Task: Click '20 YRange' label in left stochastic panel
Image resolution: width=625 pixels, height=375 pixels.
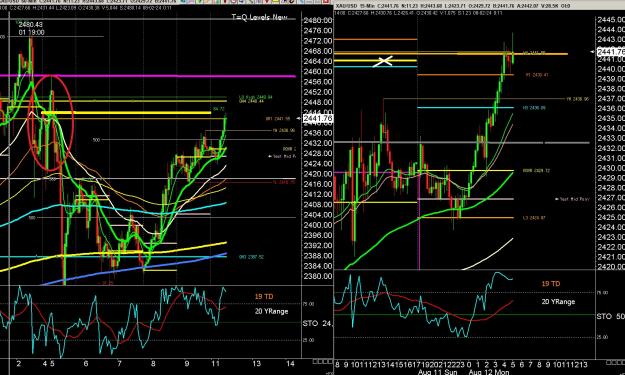Action: 271,311
